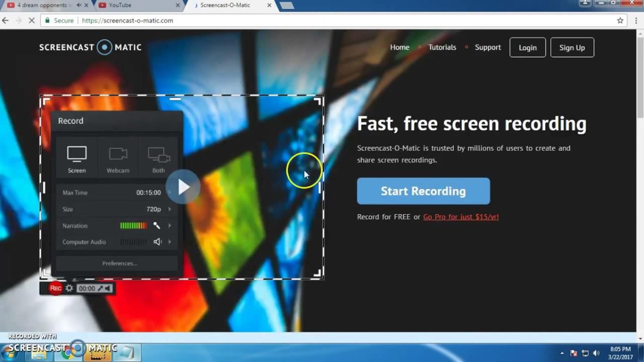The height and width of the screenshot is (362, 644).
Task: Click the red Rec button
Action: coord(55,288)
